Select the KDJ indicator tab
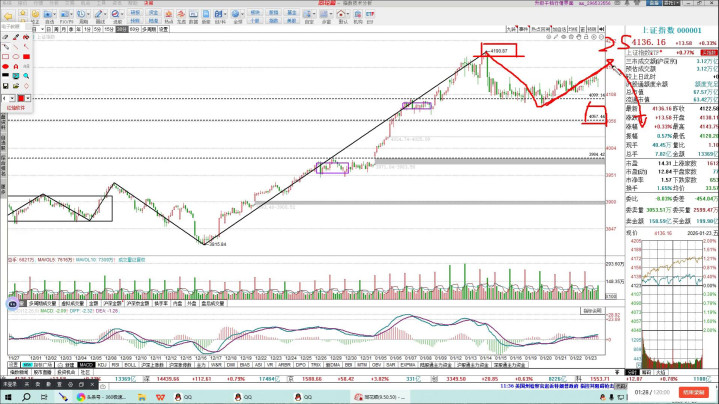Viewport: 719px width, 404px height. 102,365
